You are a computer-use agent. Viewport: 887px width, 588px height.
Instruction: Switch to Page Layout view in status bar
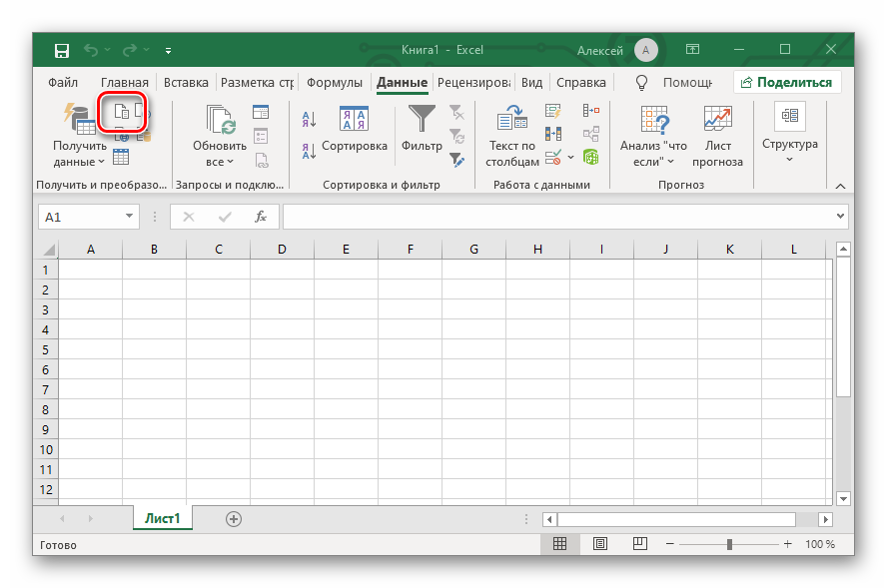point(599,544)
